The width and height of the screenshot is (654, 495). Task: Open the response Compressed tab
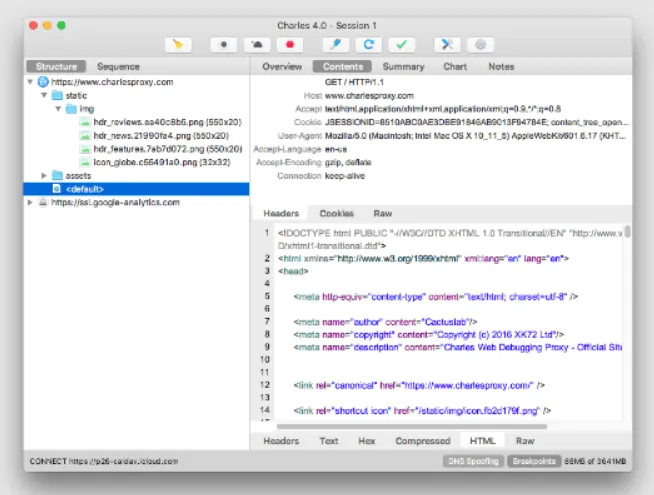[x=423, y=441]
